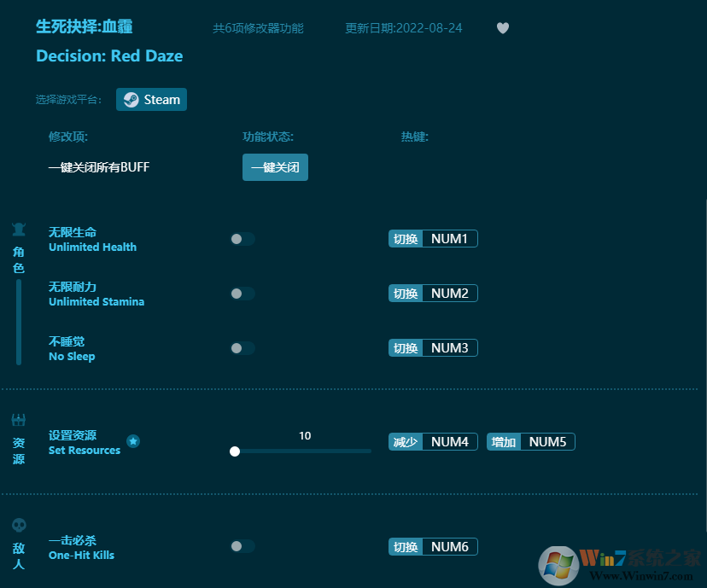Click the resource crate icon in the sidebar
This screenshot has width=707, height=588.
(x=18, y=420)
